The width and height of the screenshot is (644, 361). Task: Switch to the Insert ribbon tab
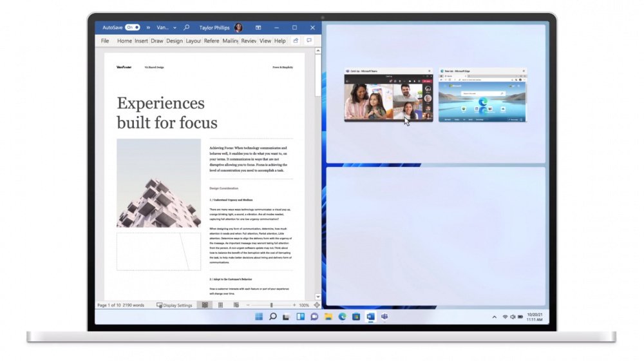coord(141,41)
